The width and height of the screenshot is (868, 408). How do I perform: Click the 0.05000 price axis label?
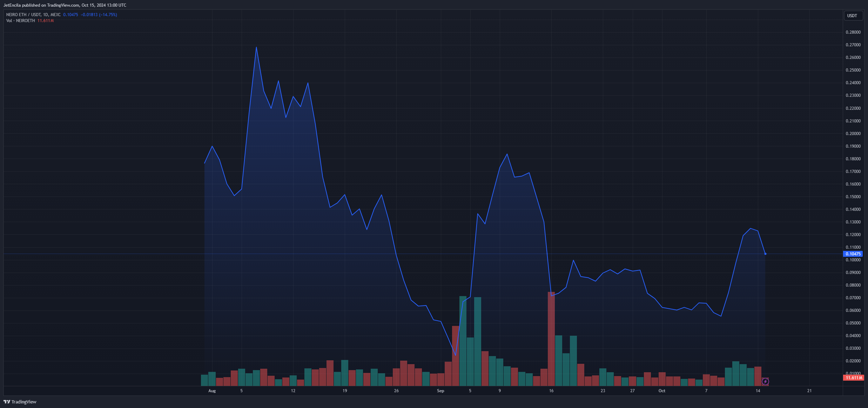(x=853, y=323)
